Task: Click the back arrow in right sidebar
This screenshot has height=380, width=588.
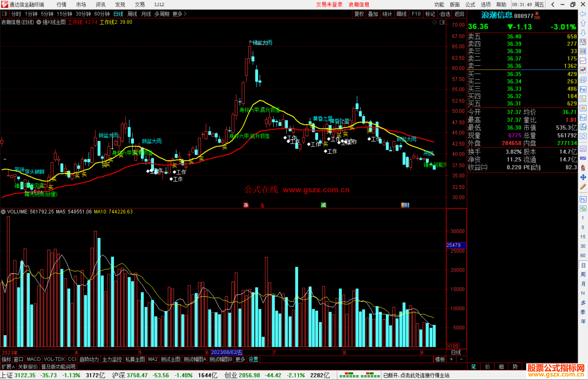Action: pyautogui.click(x=583, y=14)
